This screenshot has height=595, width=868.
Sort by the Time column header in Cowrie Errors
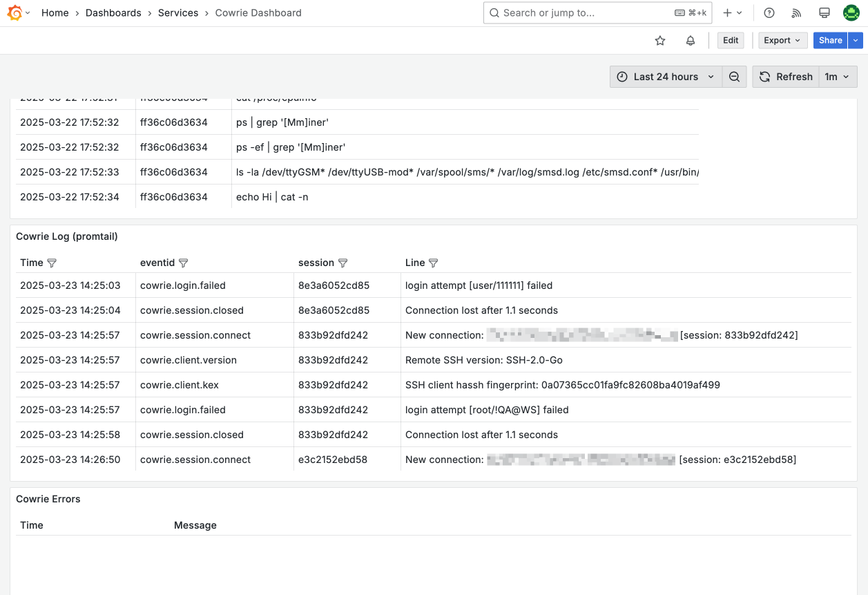(32, 525)
